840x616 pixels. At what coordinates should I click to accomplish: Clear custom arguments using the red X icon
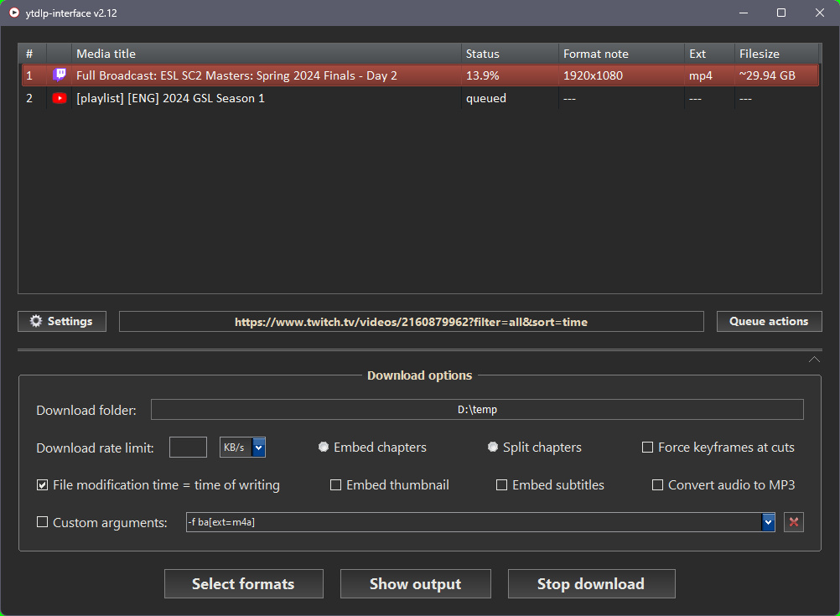point(793,522)
